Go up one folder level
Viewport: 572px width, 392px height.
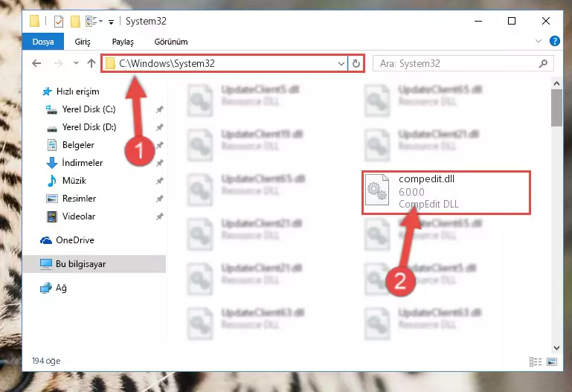[91, 63]
